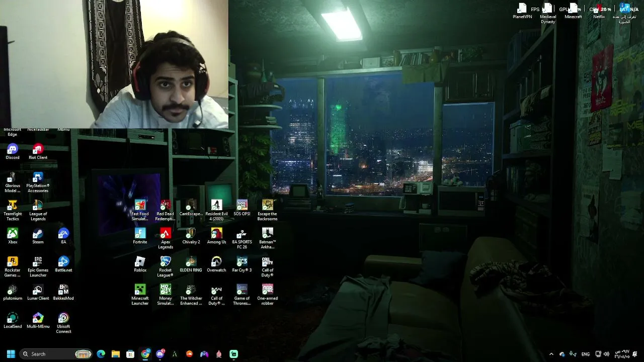Viewport: 644px width, 362px height.
Task: Select the Fortnite desktop shortcut
Action: [x=140, y=236]
